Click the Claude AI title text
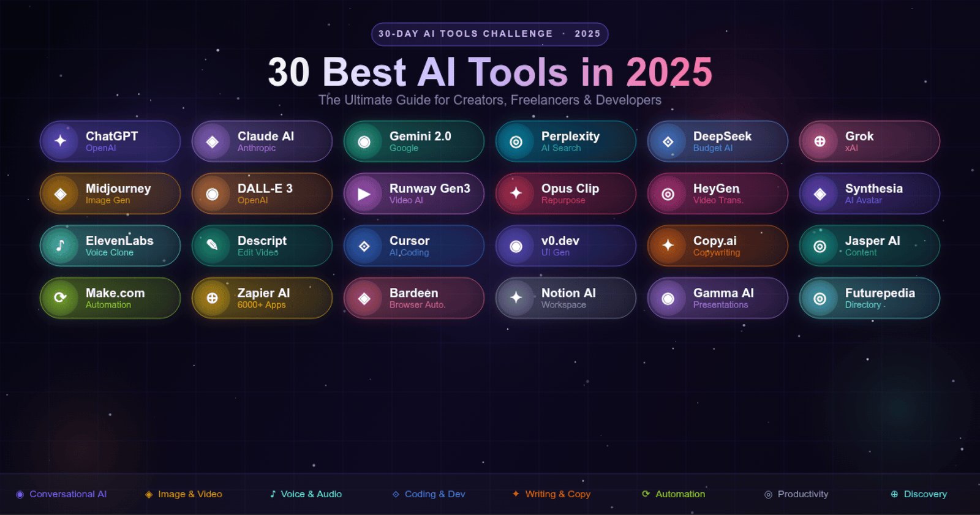 click(266, 136)
